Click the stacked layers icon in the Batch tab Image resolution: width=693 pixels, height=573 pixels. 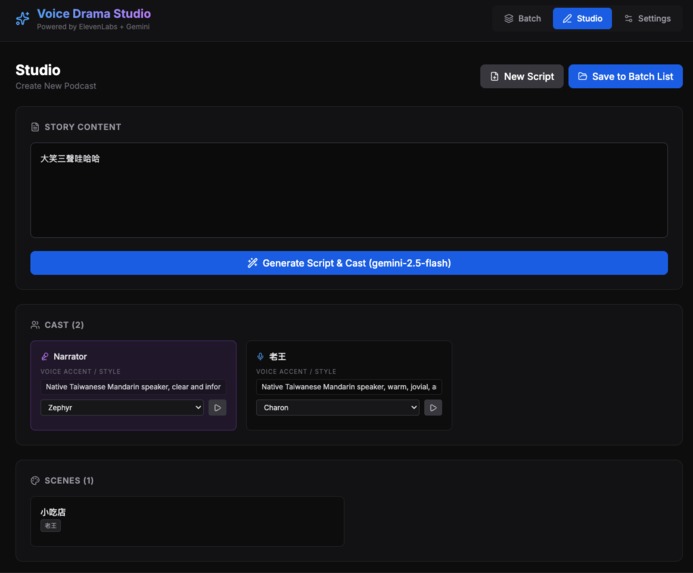(x=509, y=19)
